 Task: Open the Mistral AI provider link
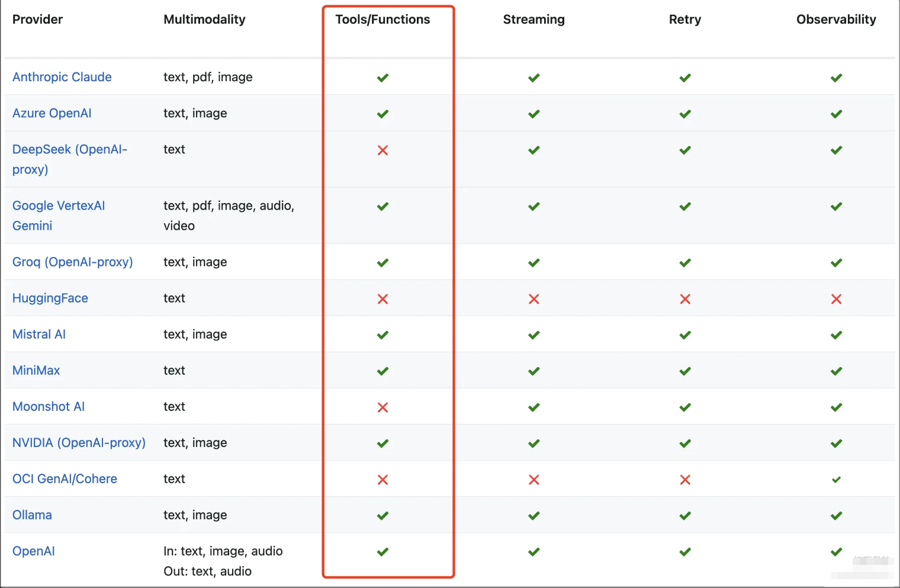pyautogui.click(x=38, y=334)
